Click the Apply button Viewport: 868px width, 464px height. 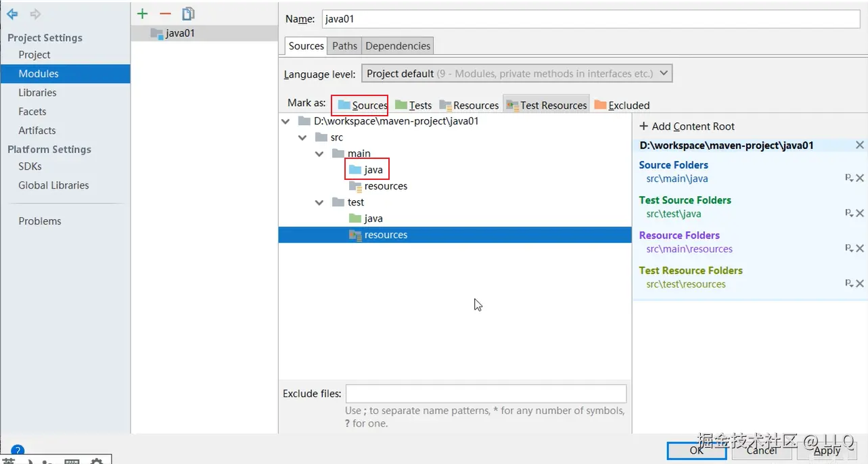[827, 450]
